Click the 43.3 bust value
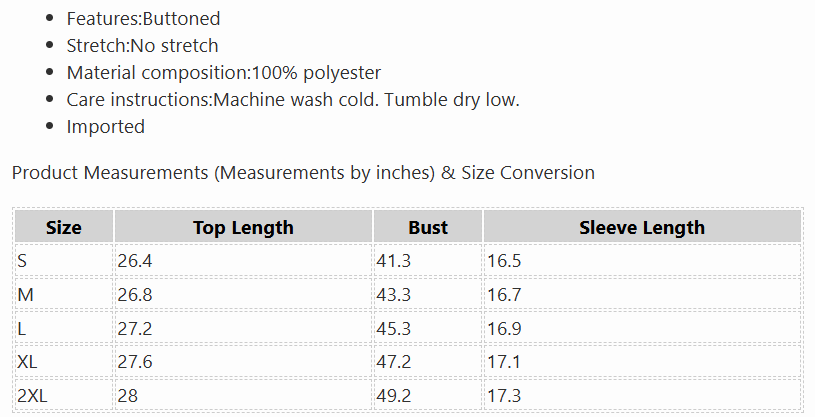Screen dimensions: 815x417 [x=393, y=295]
